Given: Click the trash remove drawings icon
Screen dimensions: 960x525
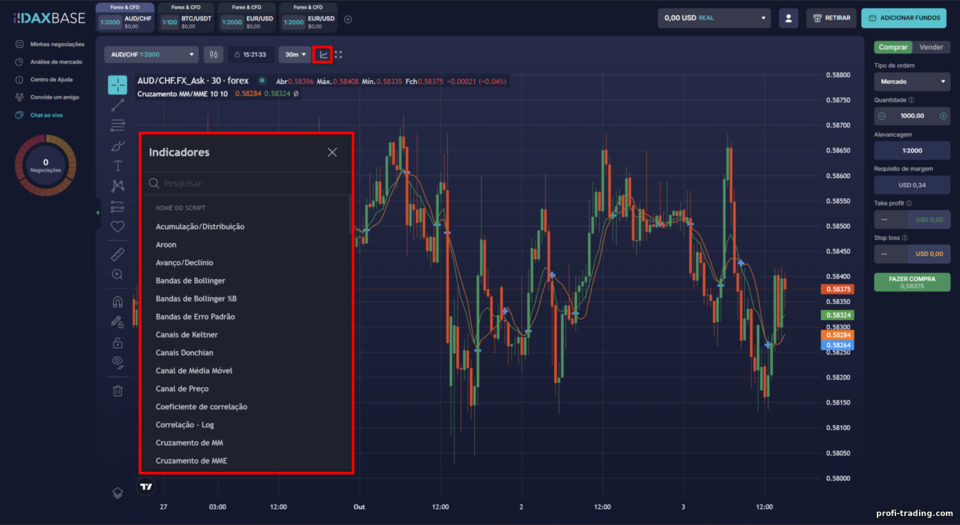Looking at the screenshot, I should click(118, 390).
